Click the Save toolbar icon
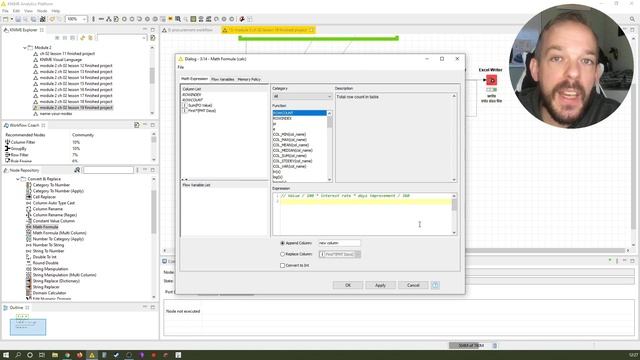This screenshot has height=360, width=640. 18,19
